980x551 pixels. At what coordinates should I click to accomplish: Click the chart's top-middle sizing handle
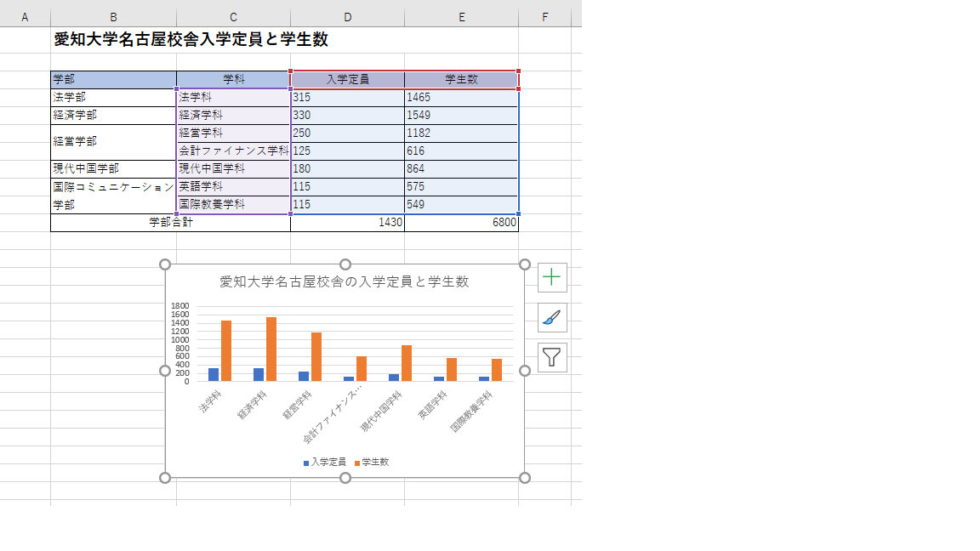(345, 264)
